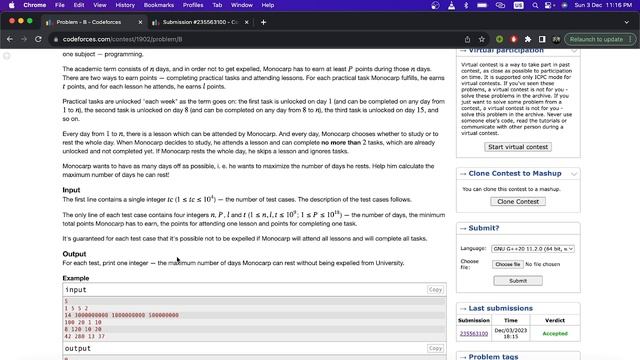Click the menu bar date and time
The width and height of the screenshot is (640, 360).
[x=603, y=5]
